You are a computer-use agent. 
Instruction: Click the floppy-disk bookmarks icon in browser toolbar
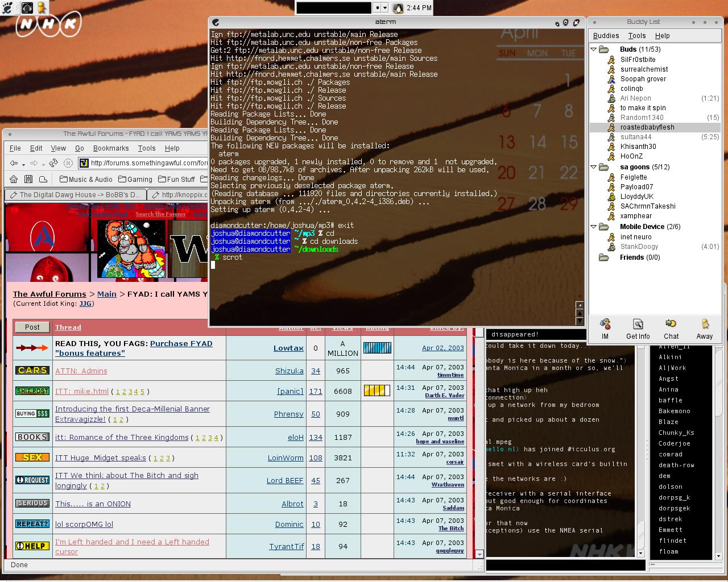[x=28, y=179]
